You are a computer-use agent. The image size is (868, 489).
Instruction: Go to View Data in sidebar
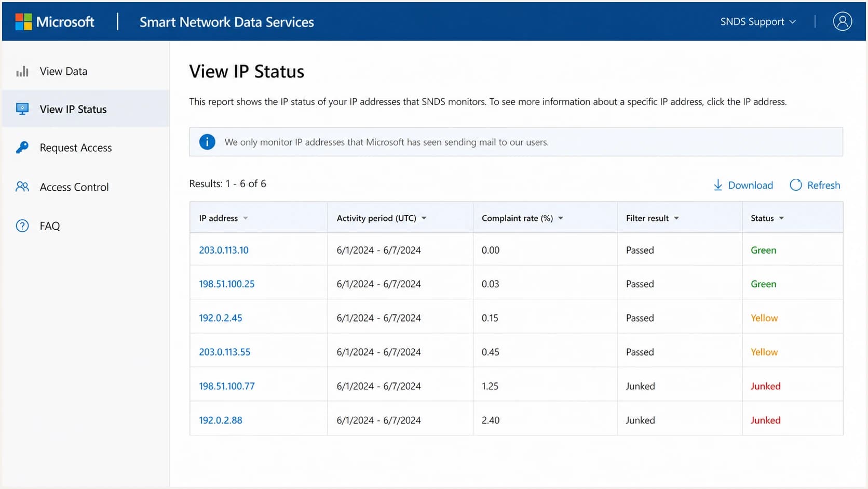pos(86,71)
